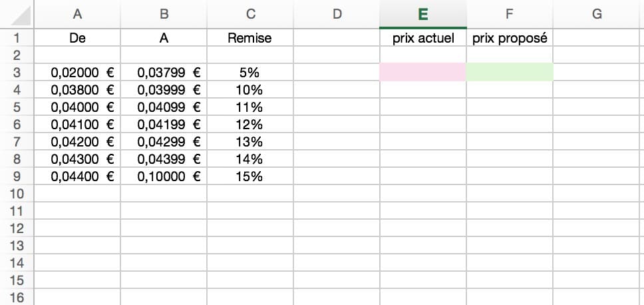Click column C header
This screenshot has width=644, height=305.
(249, 14)
